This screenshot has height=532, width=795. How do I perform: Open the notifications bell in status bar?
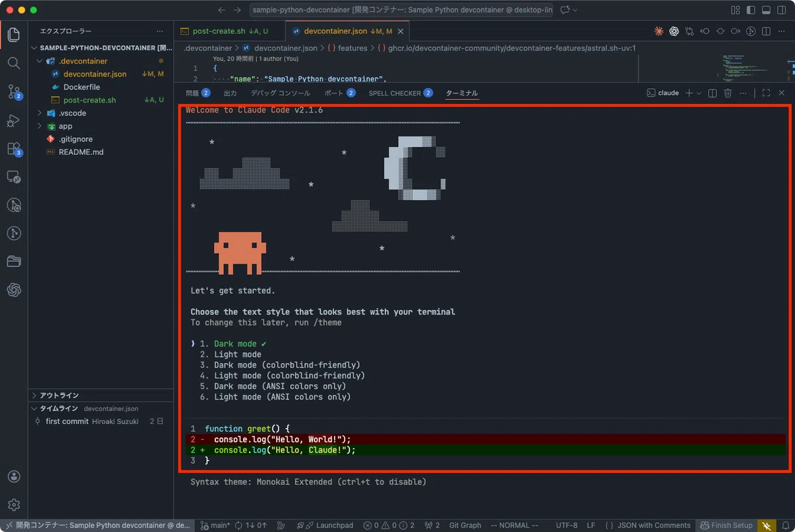pos(786,525)
